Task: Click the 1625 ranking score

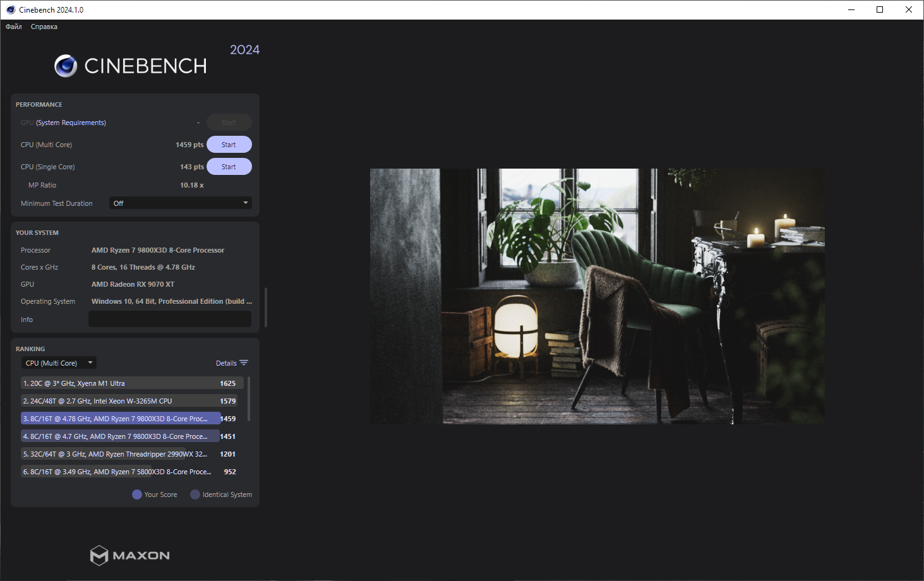Action: pos(227,383)
